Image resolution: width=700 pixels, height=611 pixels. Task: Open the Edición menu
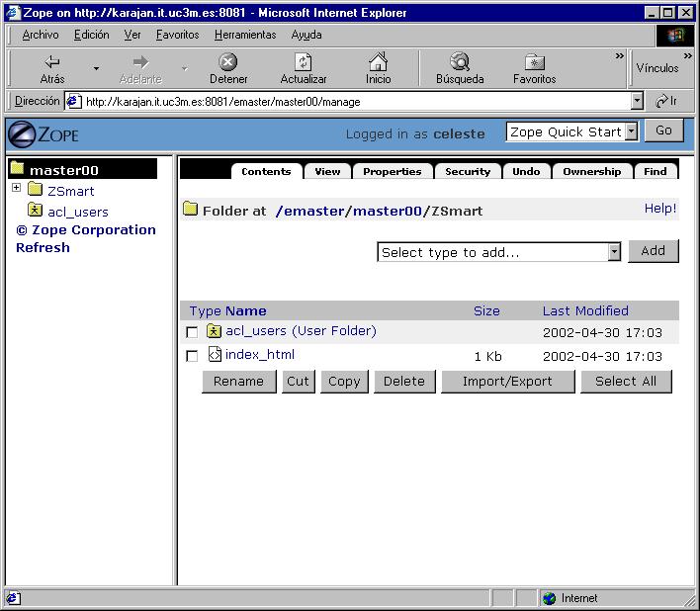(x=92, y=35)
